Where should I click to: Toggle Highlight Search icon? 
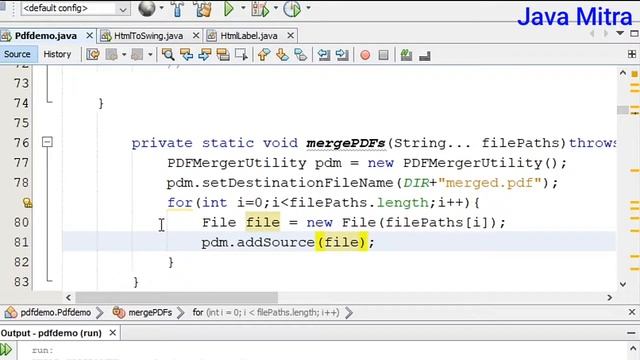pyautogui.click(x=223, y=55)
